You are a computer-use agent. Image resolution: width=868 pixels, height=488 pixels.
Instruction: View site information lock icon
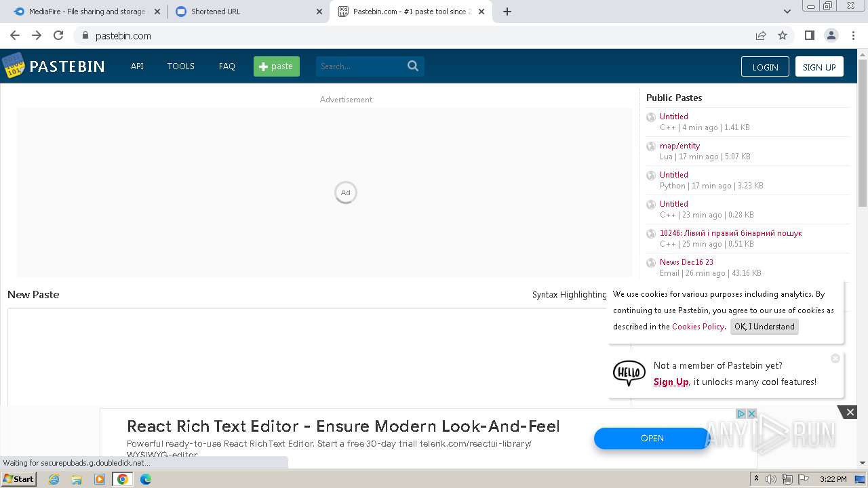point(85,35)
